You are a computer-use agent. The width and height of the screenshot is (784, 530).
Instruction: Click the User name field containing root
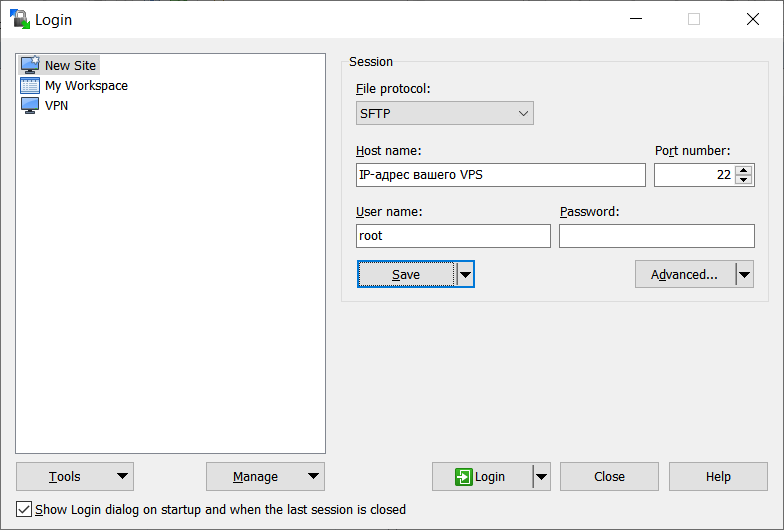pos(453,236)
